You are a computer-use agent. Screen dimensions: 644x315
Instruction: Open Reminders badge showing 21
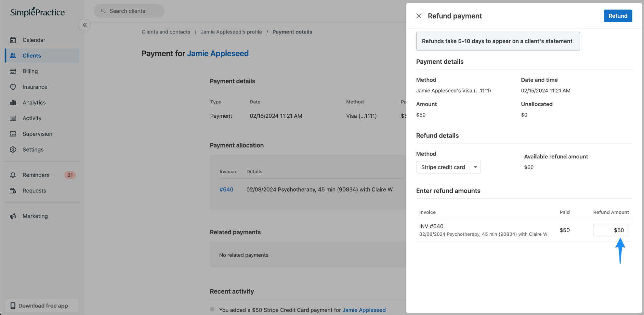click(x=70, y=175)
